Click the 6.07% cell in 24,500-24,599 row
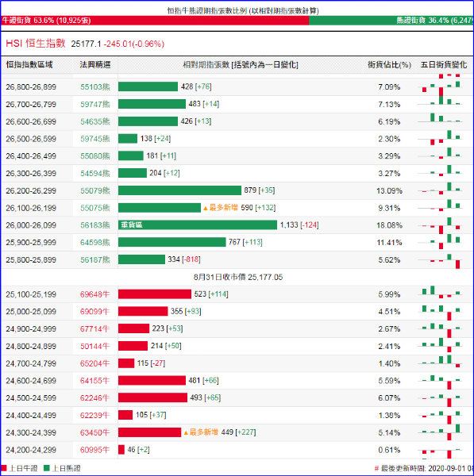Screen dimensions: 474x476 (x=389, y=398)
